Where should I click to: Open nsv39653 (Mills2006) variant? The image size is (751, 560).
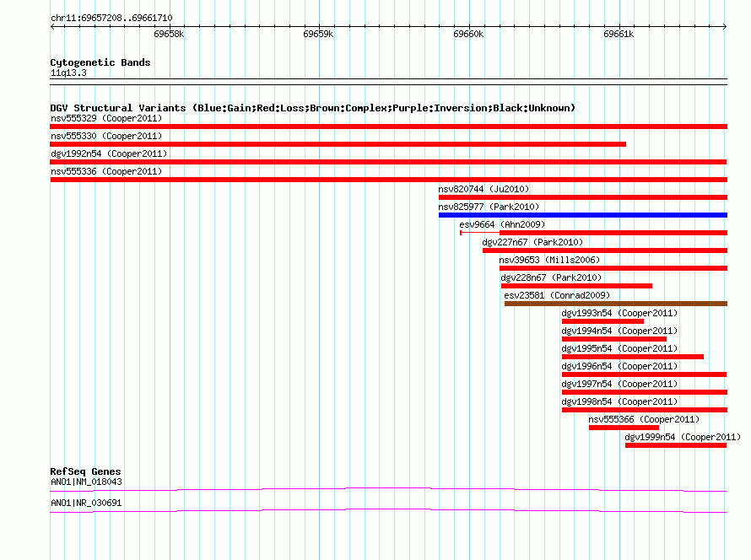(x=549, y=260)
